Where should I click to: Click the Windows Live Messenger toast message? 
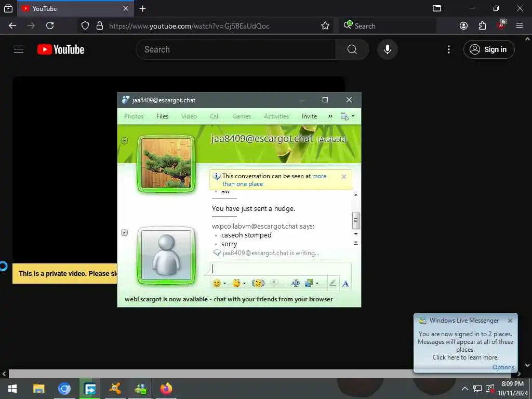[x=465, y=345]
